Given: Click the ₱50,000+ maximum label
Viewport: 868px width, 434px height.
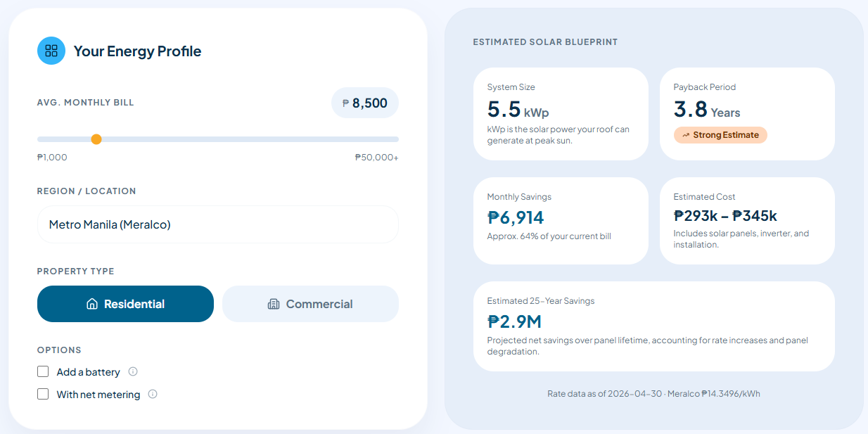Looking at the screenshot, I should coord(376,158).
